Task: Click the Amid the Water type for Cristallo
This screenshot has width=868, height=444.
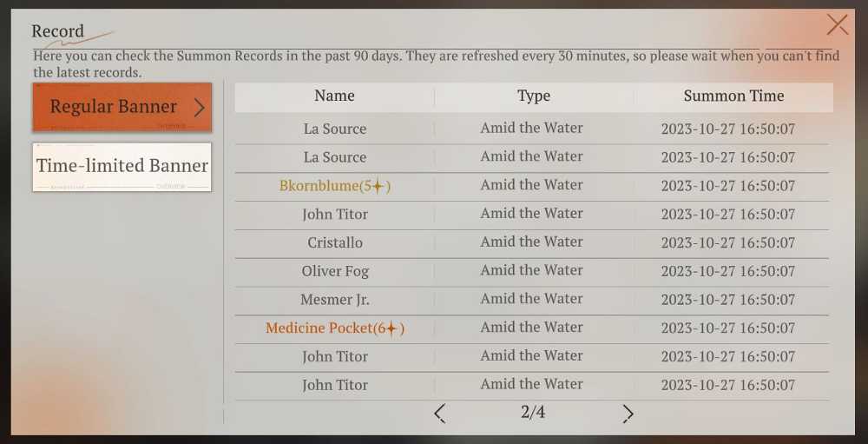Action: tap(531, 242)
